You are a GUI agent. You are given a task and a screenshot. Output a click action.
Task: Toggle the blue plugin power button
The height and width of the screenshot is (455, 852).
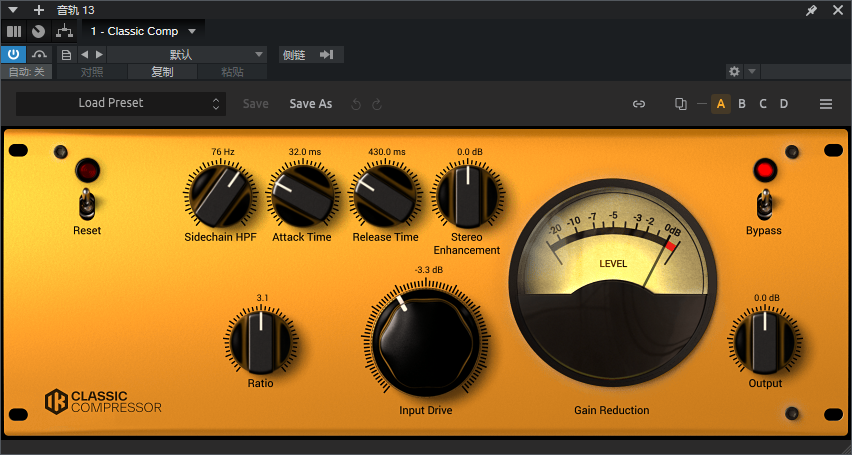[14, 54]
